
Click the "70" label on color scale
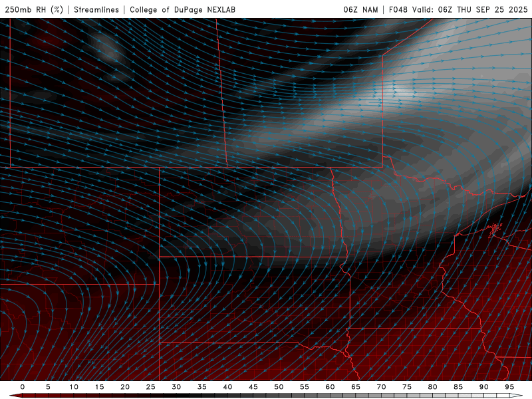381,387
